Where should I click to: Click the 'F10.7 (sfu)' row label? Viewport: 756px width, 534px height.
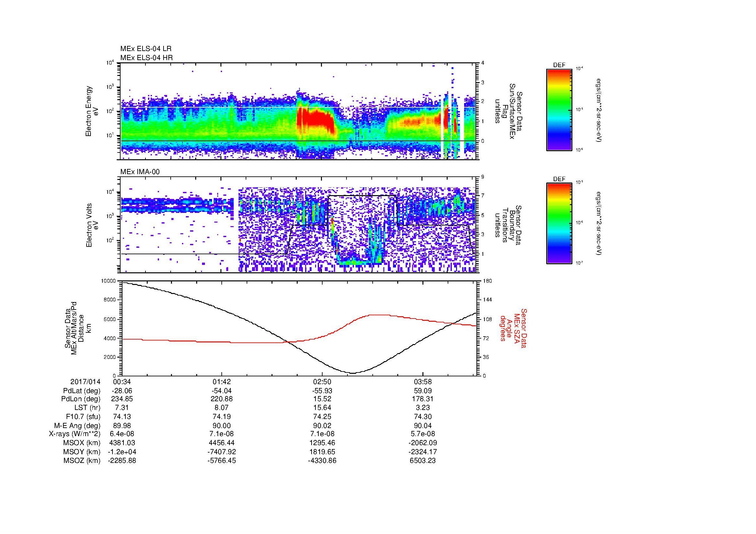click(83, 416)
